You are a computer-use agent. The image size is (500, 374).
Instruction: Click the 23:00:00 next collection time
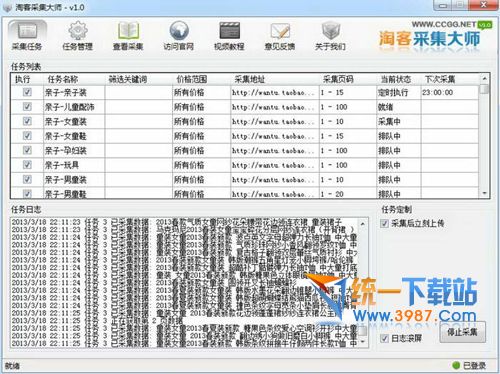coord(437,92)
